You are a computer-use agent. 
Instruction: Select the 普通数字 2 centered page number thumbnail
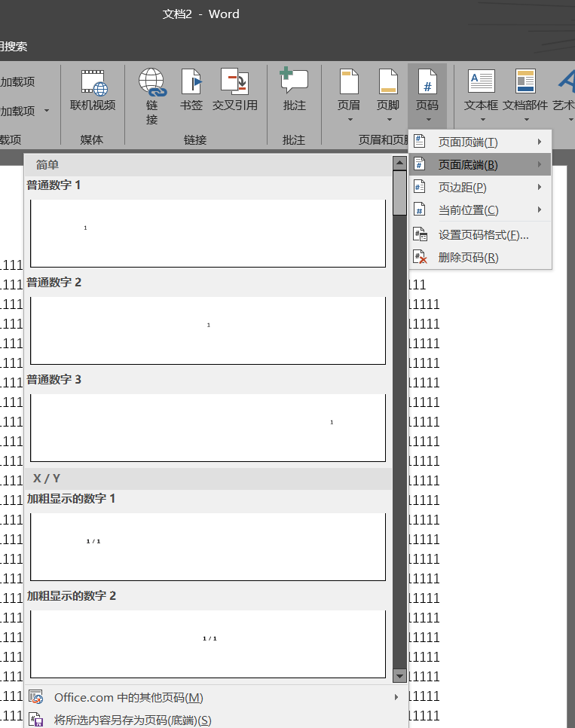pos(208,329)
